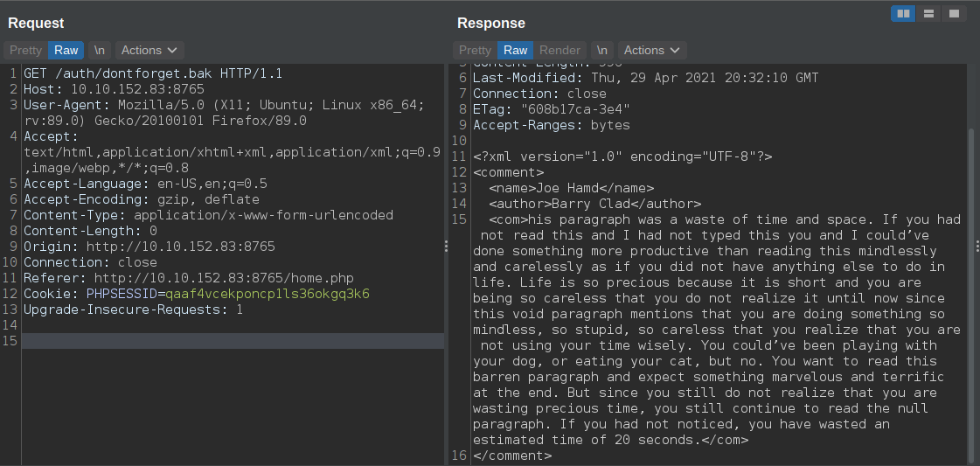The height and width of the screenshot is (466, 980).
Task: Open the Request Actions dropdown
Action: coord(149,50)
